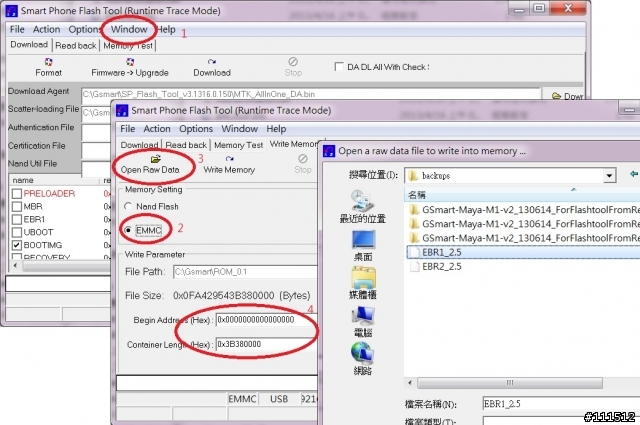Image resolution: width=640 pixels, height=425 pixels.
Task: Select the second GSmart-Maya-M1-v2_130614 folder
Action: tap(523, 224)
